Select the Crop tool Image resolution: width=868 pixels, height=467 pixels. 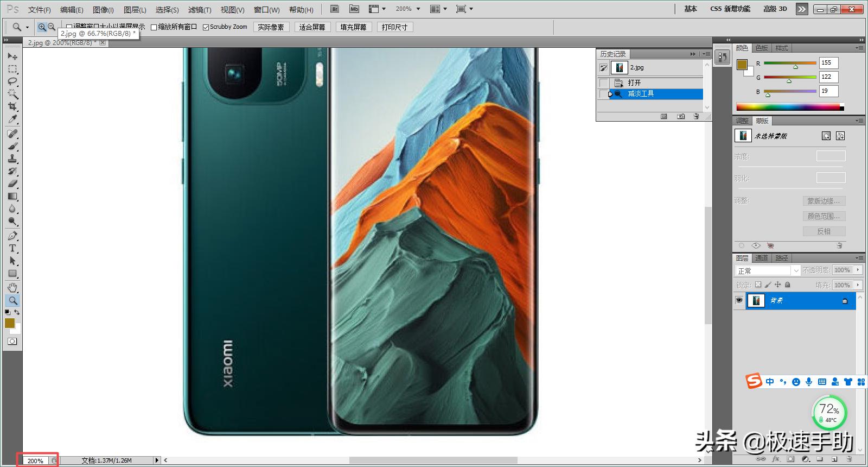click(x=12, y=106)
